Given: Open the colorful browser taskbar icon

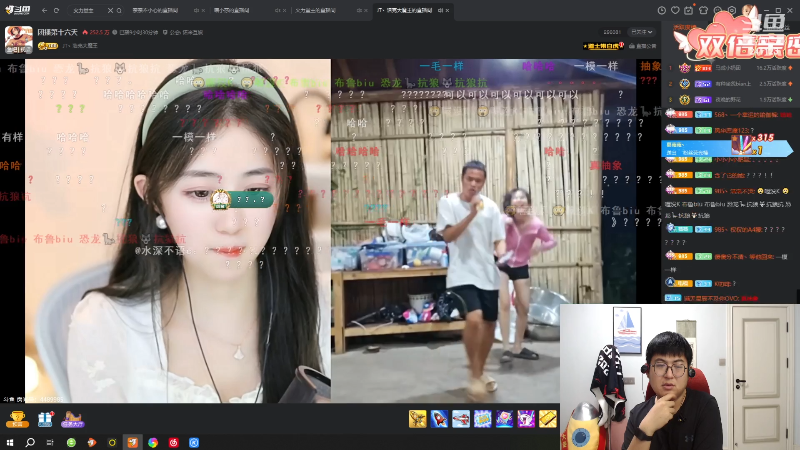Looking at the screenshot, I should pos(153,442).
